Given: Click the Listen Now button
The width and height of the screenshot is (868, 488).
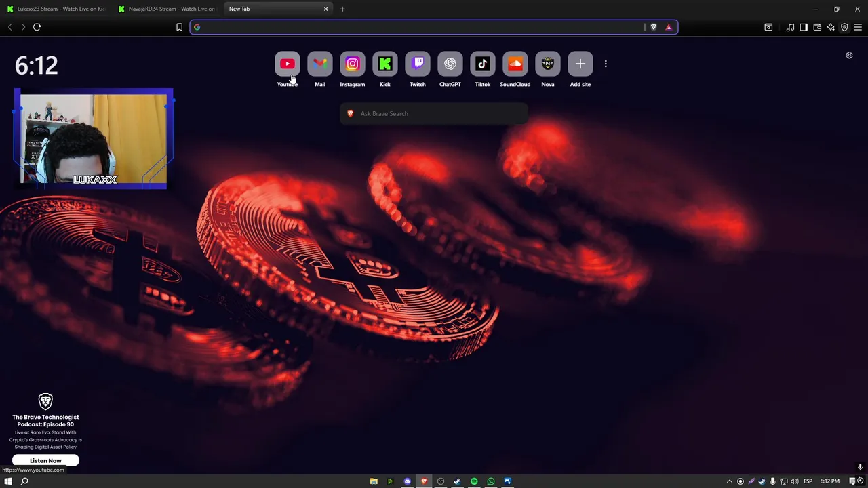Looking at the screenshot, I should tap(45, 460).
